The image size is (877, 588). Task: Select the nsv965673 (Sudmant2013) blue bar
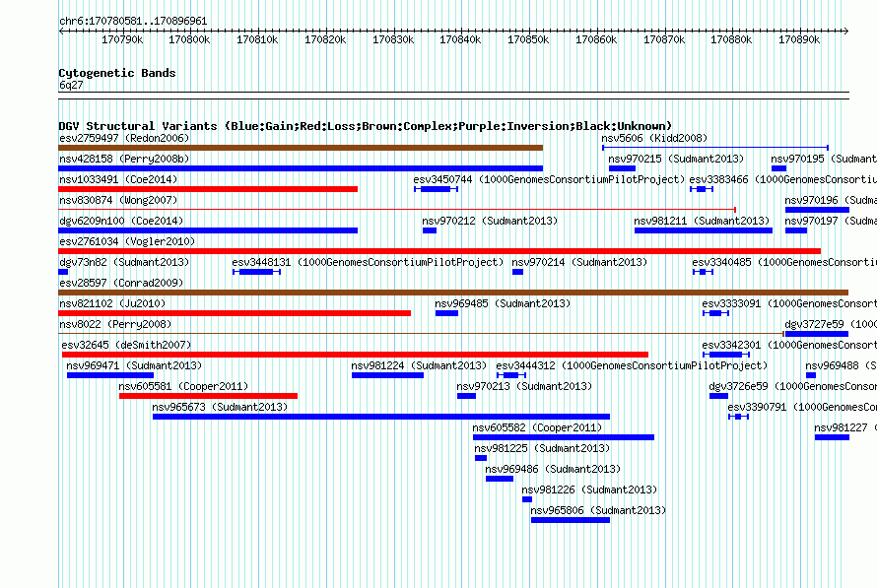point(381,417)
